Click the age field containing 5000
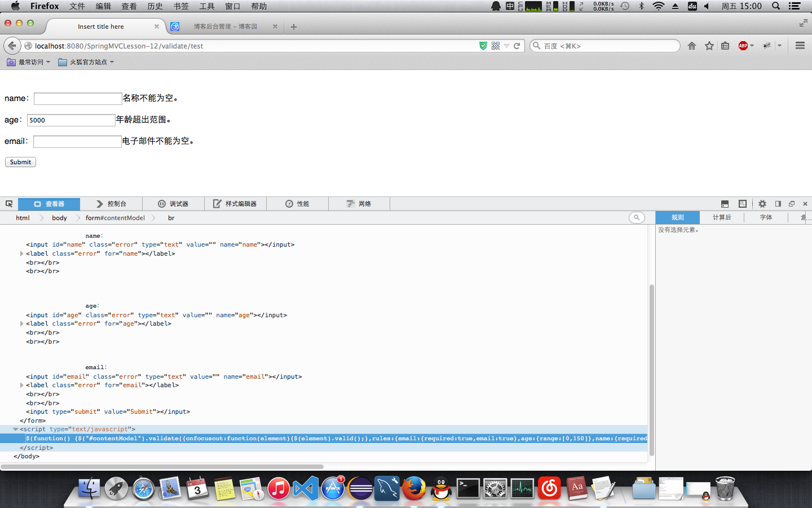The image size is (812, 508). click(71, 120)
